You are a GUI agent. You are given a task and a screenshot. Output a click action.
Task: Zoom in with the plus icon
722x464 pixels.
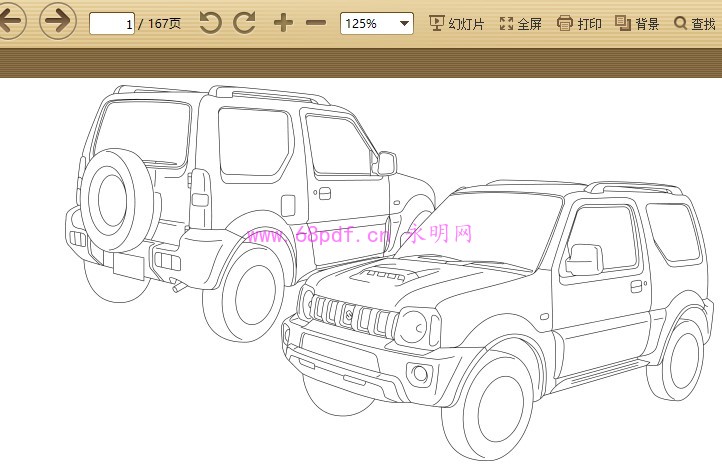(x=283, y=23)
